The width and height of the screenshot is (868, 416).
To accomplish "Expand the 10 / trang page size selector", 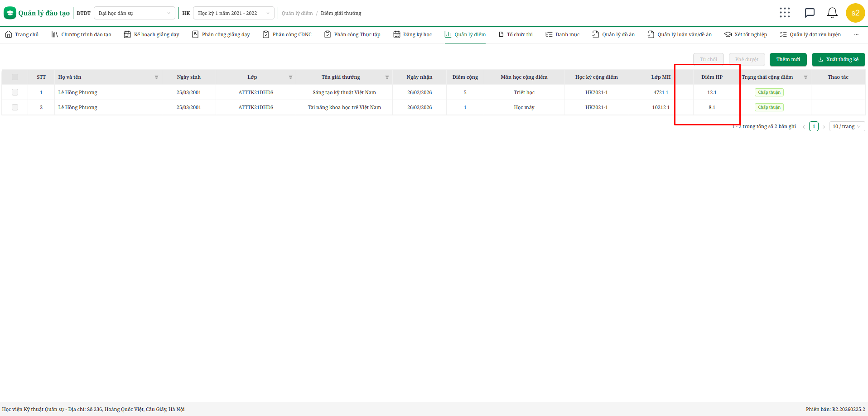I will click(846, 127).
